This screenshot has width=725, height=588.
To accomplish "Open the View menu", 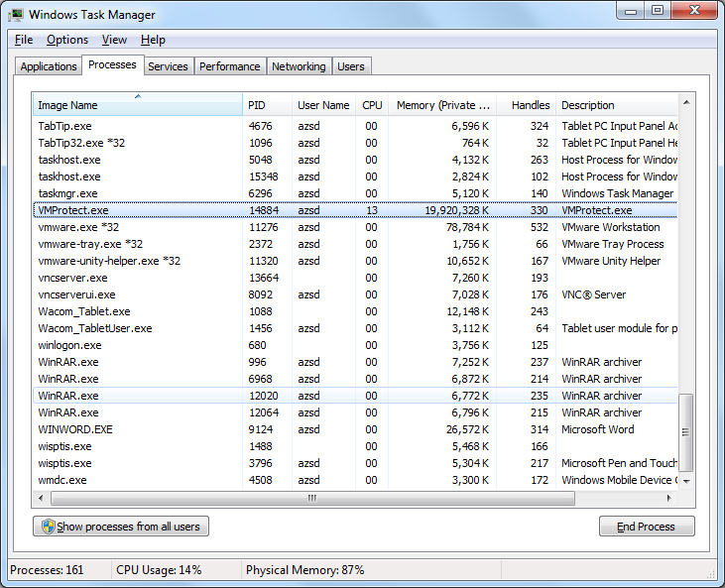I will [x=114, y=40].
